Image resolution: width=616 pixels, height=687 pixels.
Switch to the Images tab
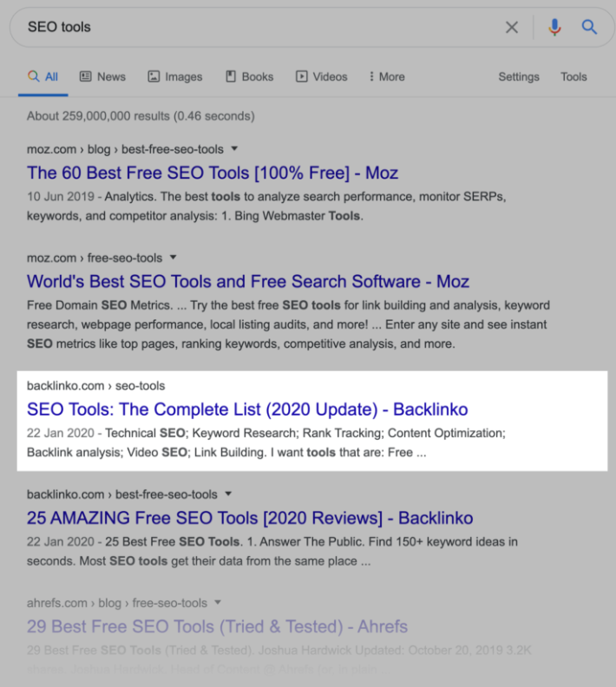(x=174, y=76)
